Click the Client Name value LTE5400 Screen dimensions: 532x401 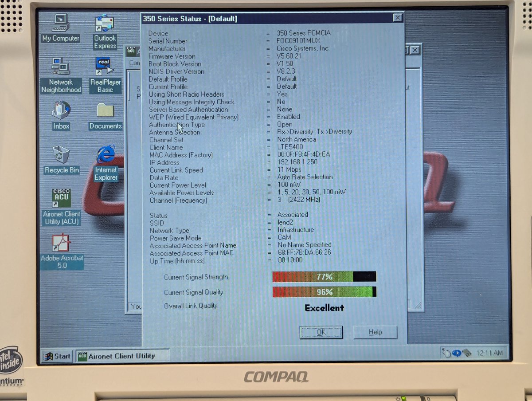point(290,147)
